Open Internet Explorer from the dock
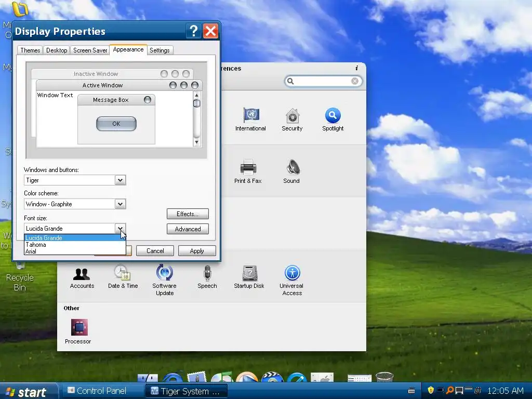Screen dimensions: 532x399 174,377
